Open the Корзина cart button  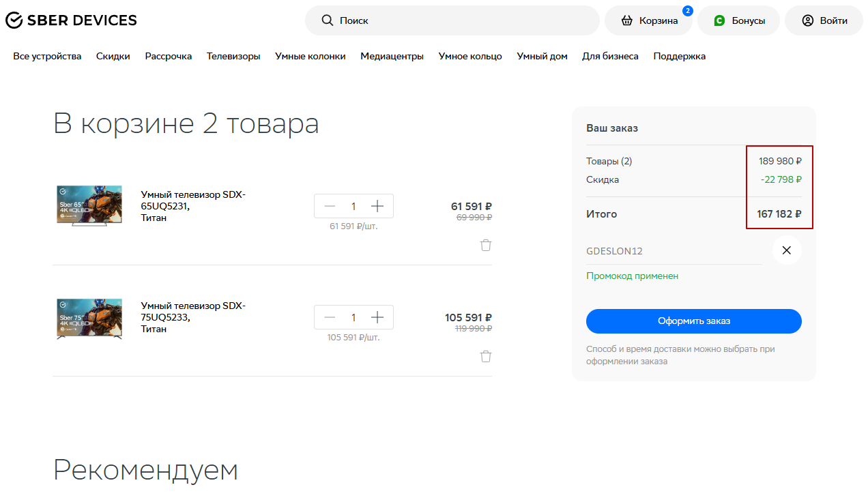tap(648, 20)
